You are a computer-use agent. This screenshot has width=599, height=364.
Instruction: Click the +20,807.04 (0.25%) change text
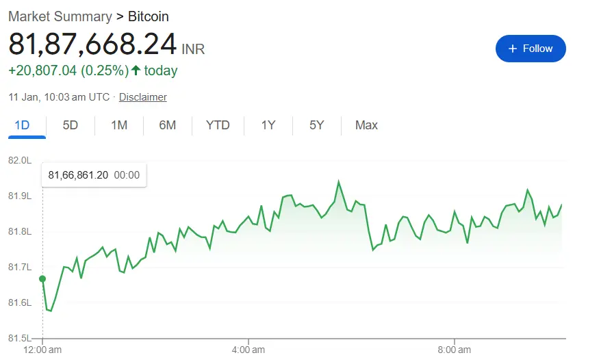point(68,70)
